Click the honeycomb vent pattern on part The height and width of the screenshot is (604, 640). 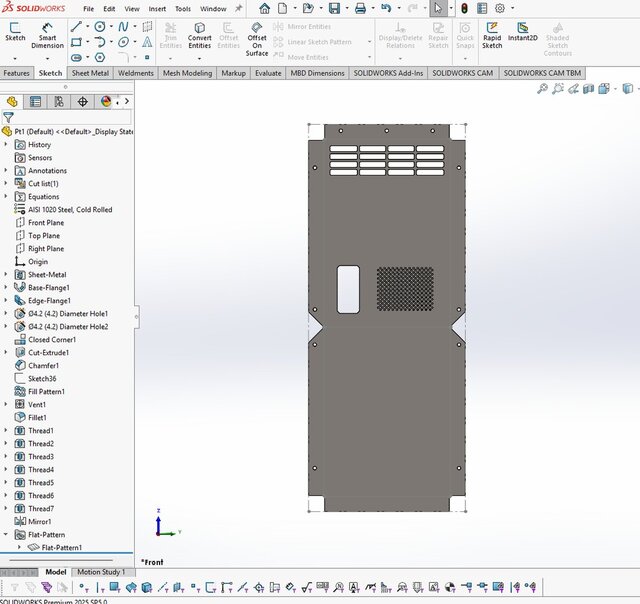point(405,289)
